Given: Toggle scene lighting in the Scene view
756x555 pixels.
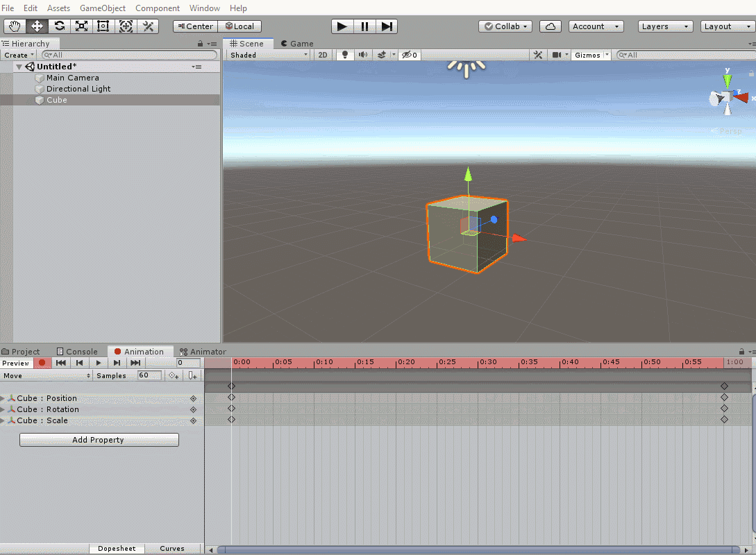Looking at the screenshot, I should pyautogui.click(x=344, y=54).
